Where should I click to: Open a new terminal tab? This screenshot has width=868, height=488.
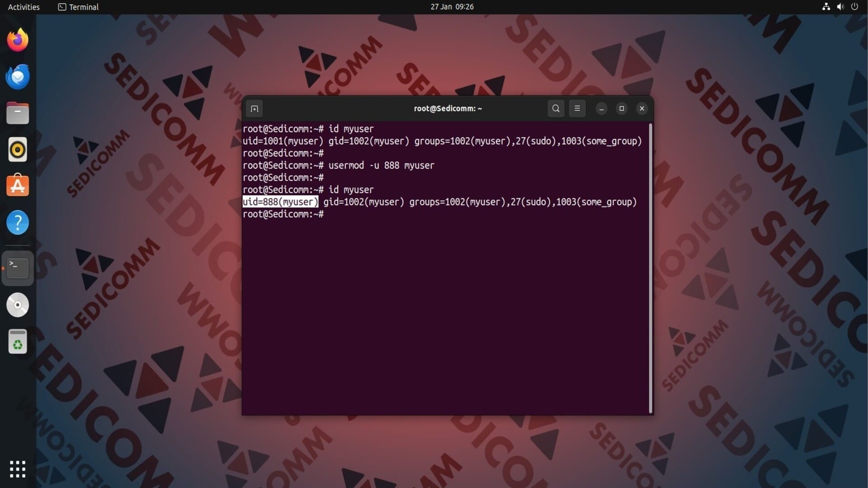click(255, 108)
